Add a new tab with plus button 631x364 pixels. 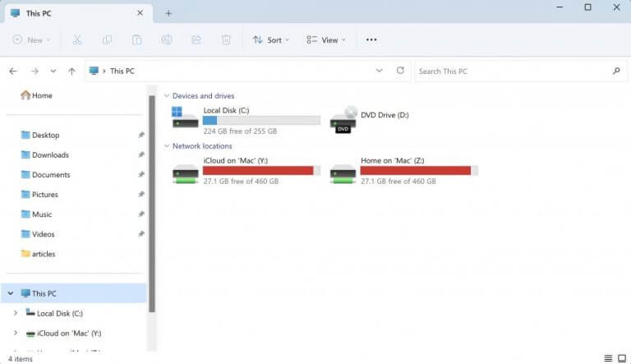[x=168, y=13]
